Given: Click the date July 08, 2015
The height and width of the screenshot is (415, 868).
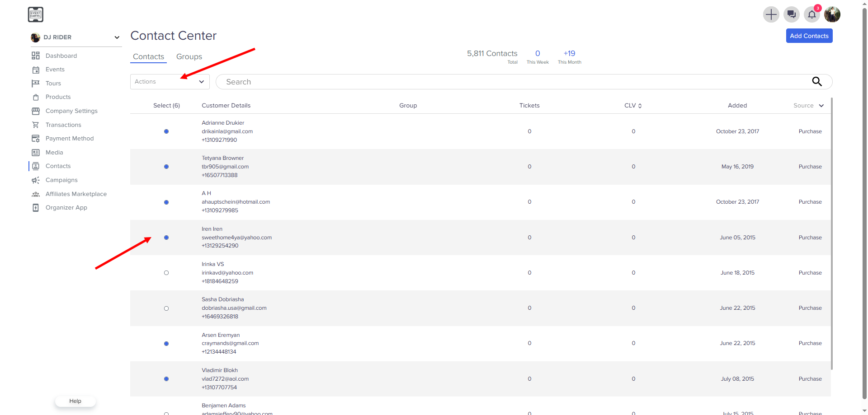Looking at the screenshot, I should [737, 379].
